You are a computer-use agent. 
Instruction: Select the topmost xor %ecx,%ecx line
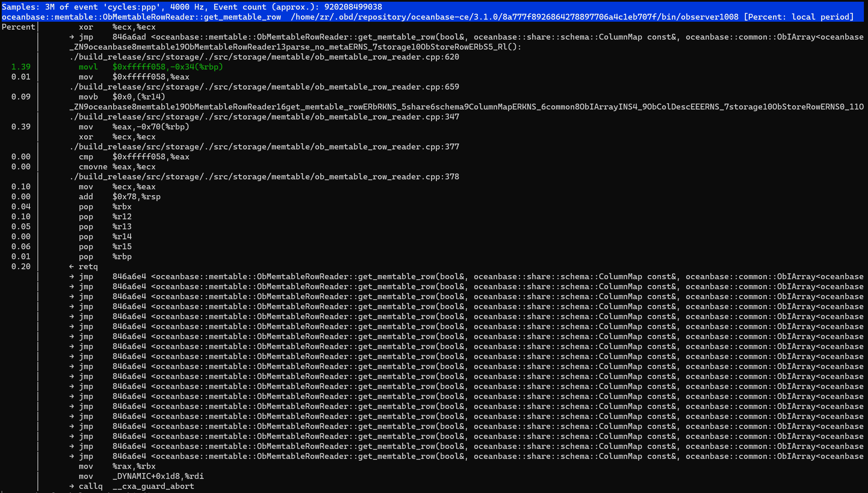click(117, 27)
